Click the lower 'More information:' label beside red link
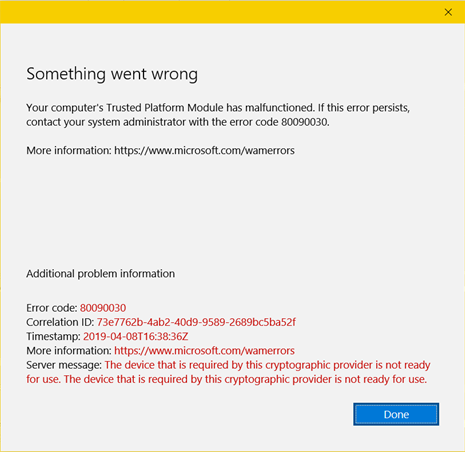Viewport: 465px width, 452px height. [69, 351]
